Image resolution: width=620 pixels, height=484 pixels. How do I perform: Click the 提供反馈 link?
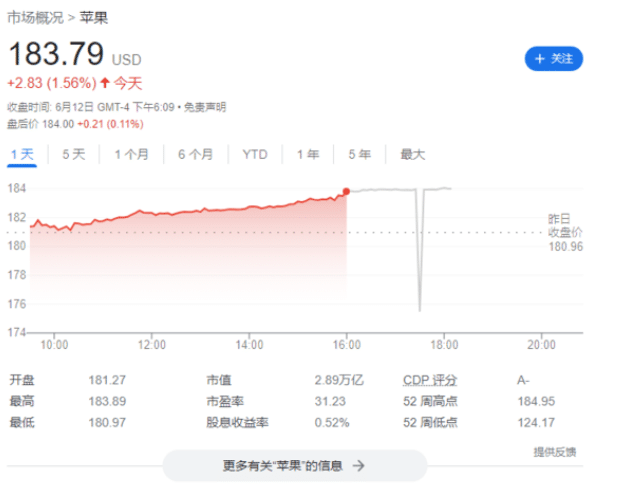555,452
